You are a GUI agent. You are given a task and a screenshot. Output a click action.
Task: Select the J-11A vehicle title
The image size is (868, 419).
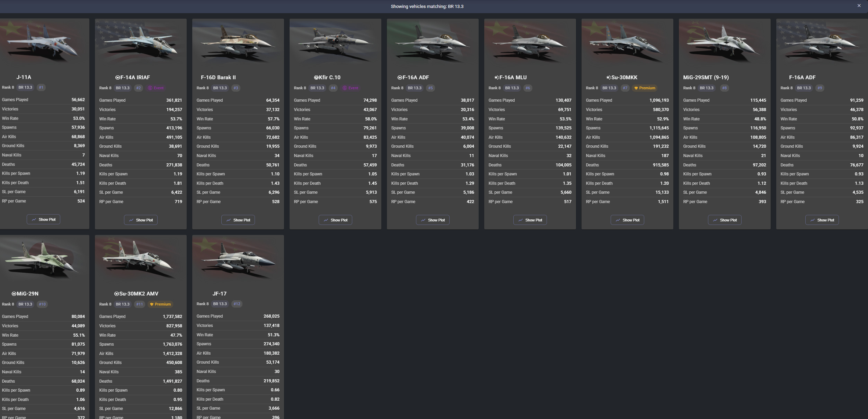coord(24,77)
